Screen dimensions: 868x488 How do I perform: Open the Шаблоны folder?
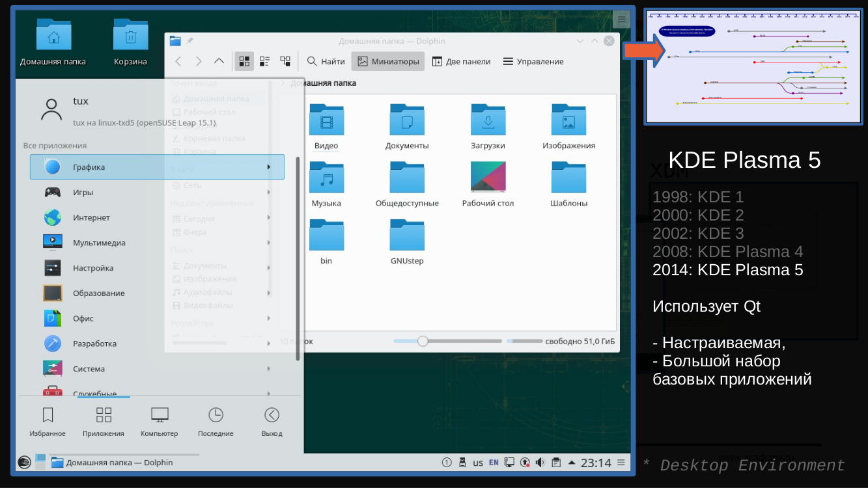[x=568, y=184]
